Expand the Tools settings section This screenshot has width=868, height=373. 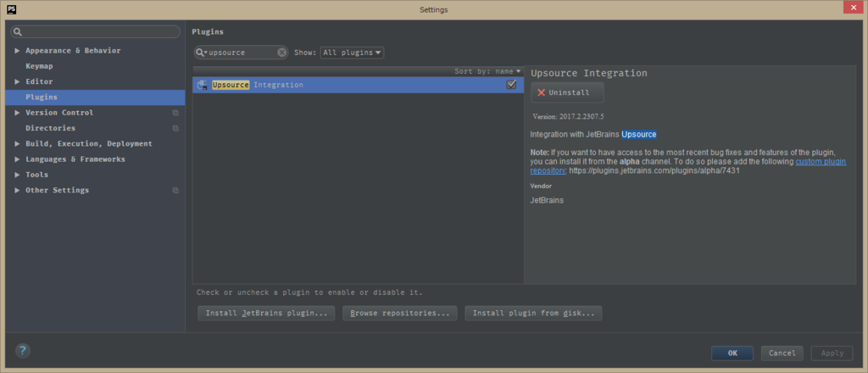pos(17,175)
